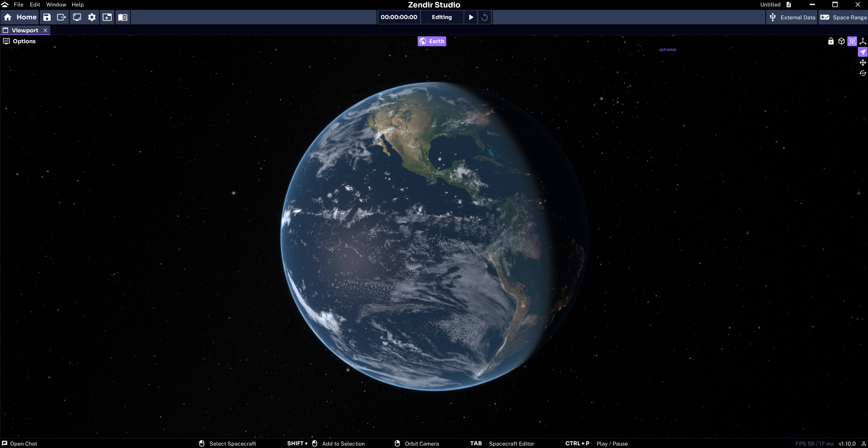
Task: Click the Play / Pause hint text
Action: 612,443
